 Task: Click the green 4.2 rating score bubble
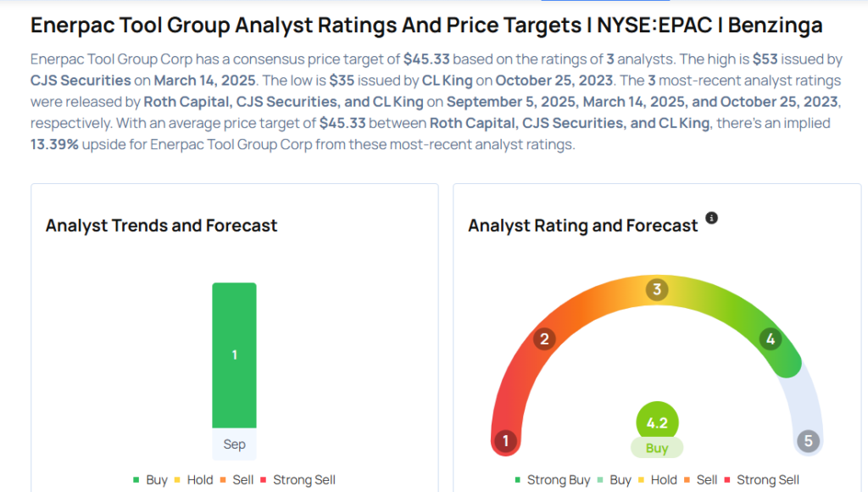tap(657, 422)
